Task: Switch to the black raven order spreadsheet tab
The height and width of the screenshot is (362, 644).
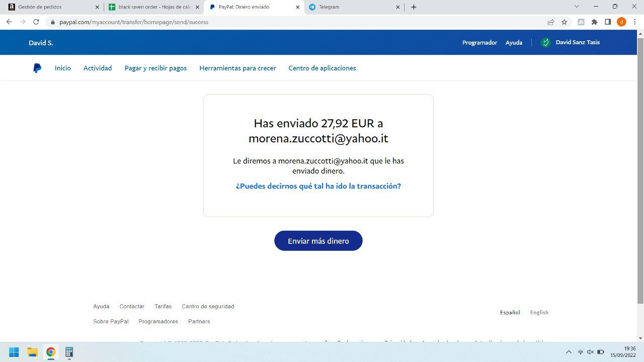Action: (x=153, y=7)
